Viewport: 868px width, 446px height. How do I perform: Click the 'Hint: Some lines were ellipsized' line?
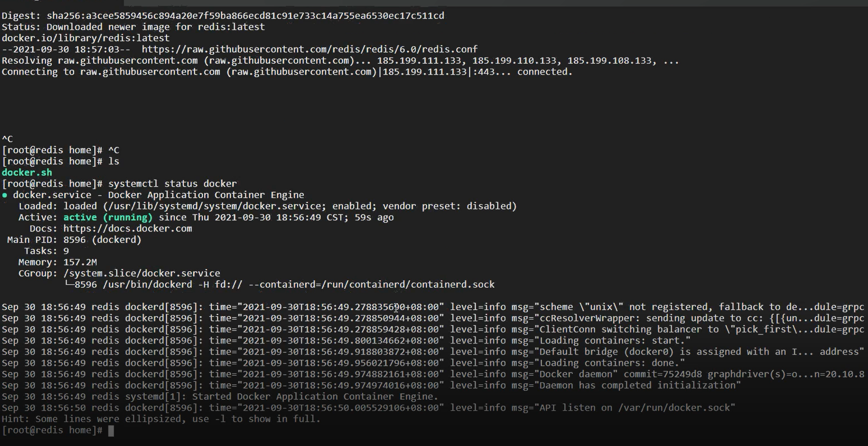click(x=161, y=419)
